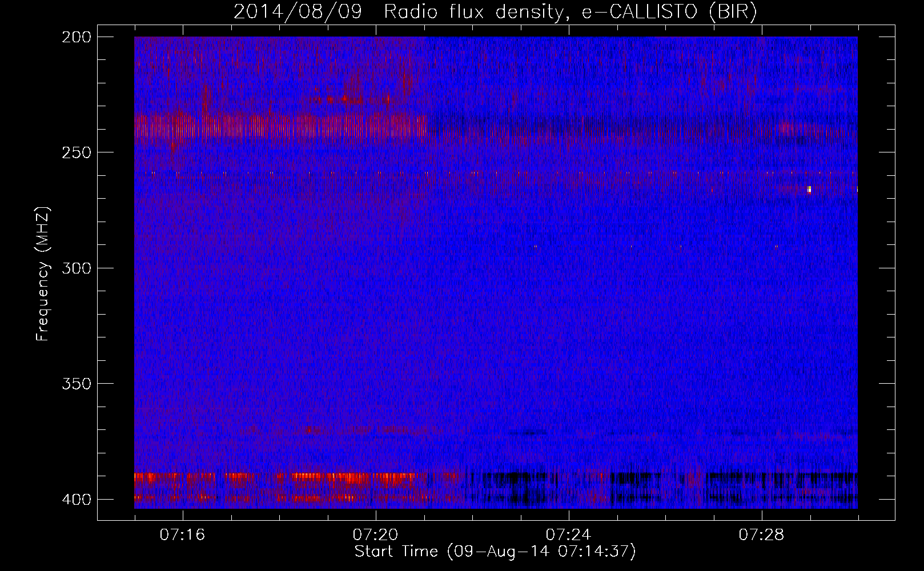Click the 300 frequency tick label
Image resolution: width=924 pixels, height=571 pixels.
click(x=76, y=268)
